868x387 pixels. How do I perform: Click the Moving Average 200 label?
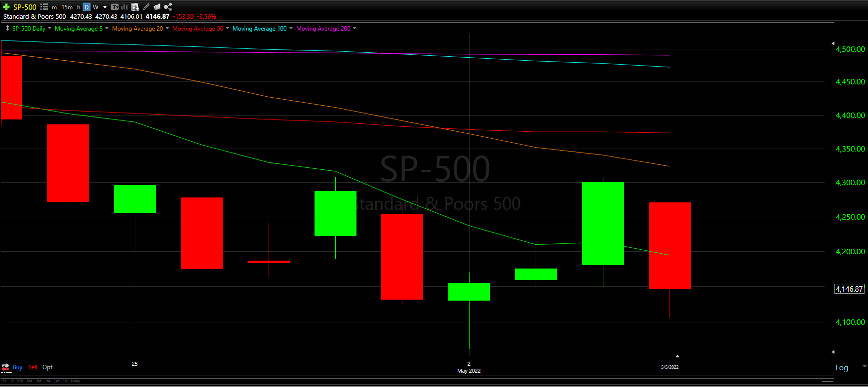pyautogui.click(x=323, y=29)
